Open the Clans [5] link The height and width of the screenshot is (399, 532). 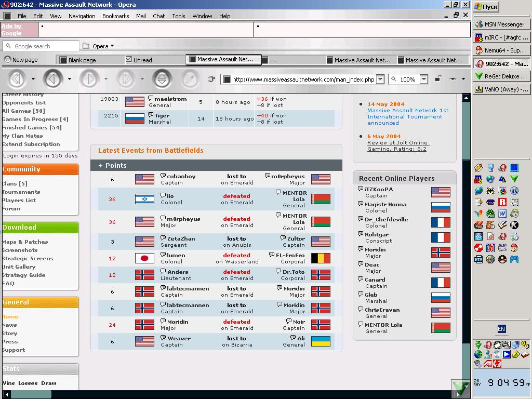pos(15,183)
